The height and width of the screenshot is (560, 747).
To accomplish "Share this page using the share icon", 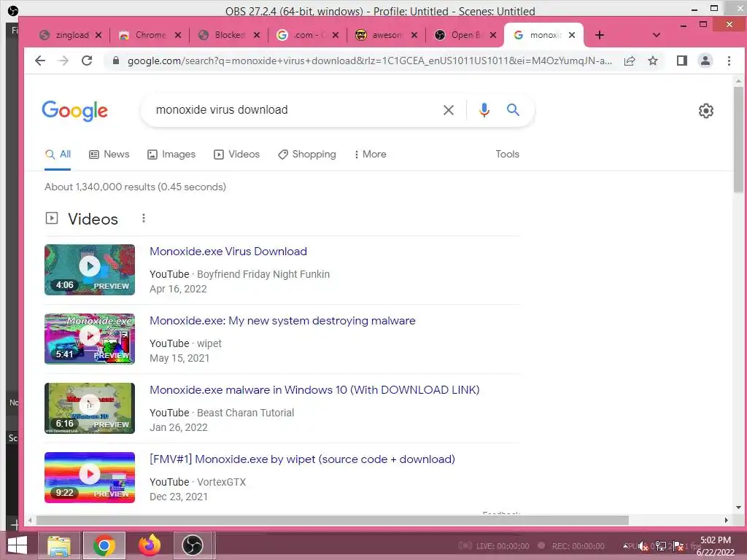I will (x=630, y=61).
